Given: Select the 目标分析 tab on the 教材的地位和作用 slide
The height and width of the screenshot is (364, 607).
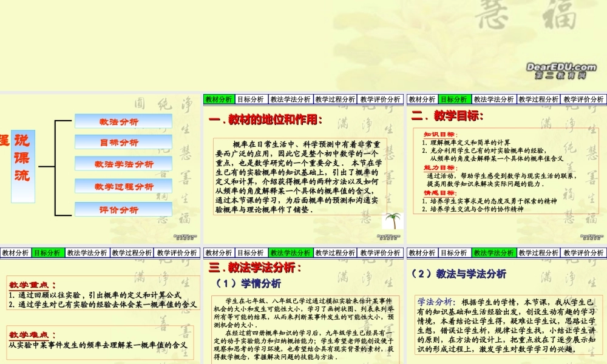Looking at the screenshot, I should (251, 99).
